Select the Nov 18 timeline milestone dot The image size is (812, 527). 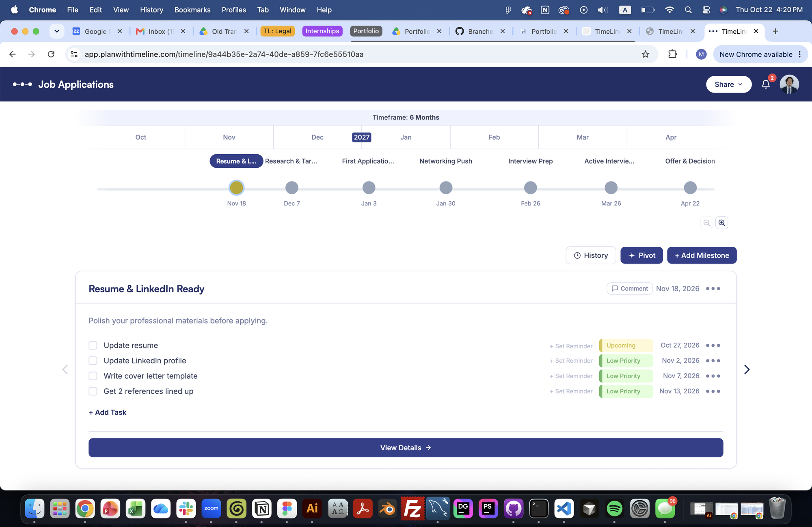(x=236, y=188)
